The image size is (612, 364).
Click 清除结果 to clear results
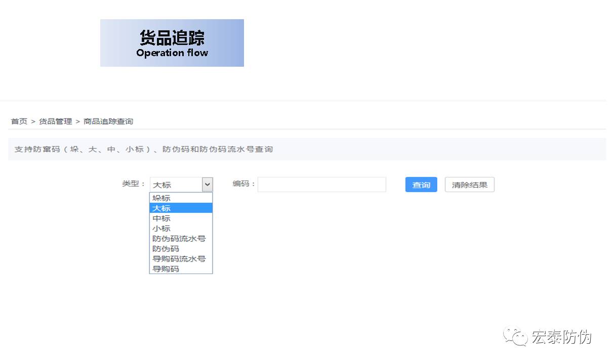pos(469,184)
